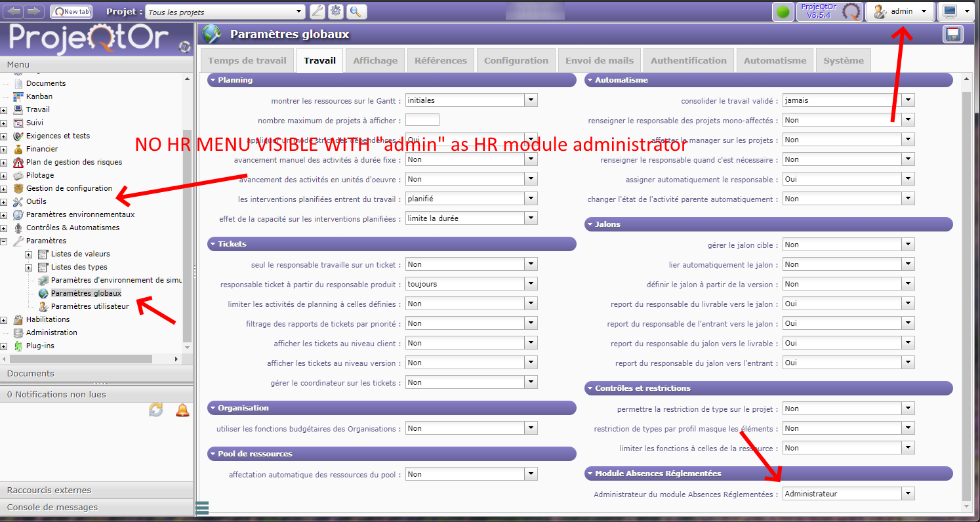
Task: Click the maximum projects number input field
Action: pos(422,120)
